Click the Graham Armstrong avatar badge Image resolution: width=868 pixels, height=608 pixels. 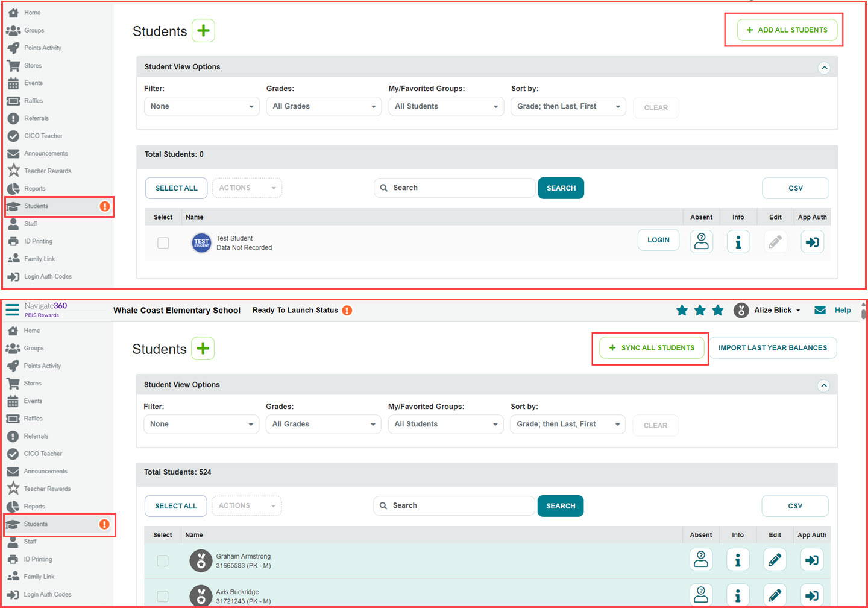(201, 560)
